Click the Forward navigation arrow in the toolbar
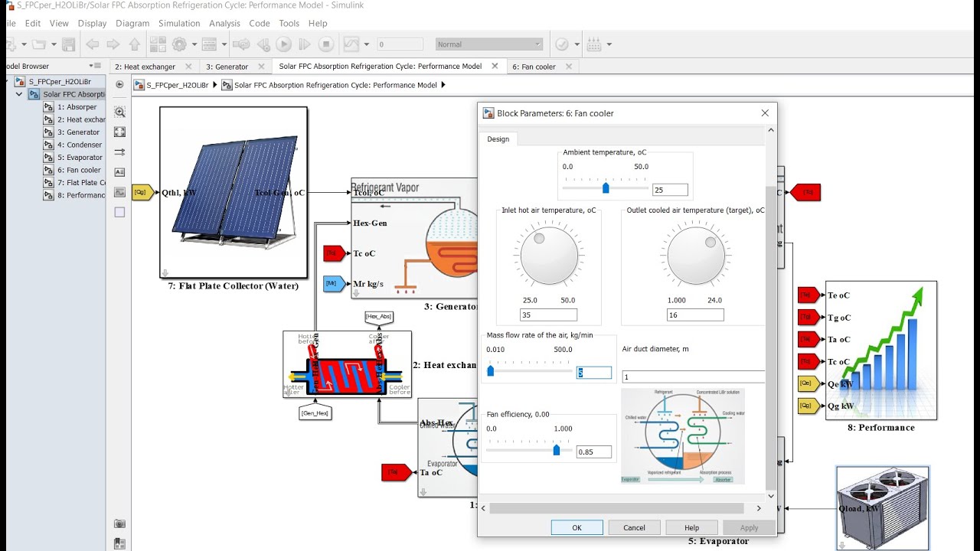The height and width of the screenshot is (551, 980). [x=113, y=44]
